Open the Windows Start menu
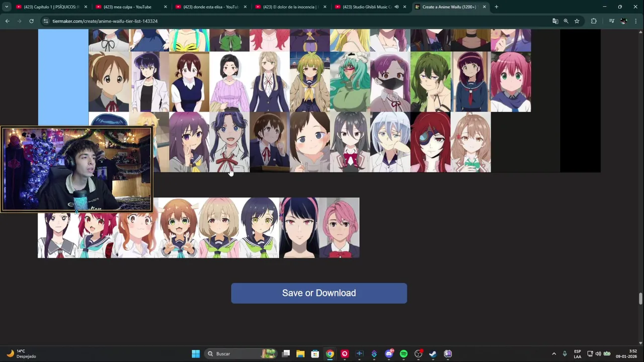Image resolution: width=644 pixels, height=362 pixels. [195, 354]
